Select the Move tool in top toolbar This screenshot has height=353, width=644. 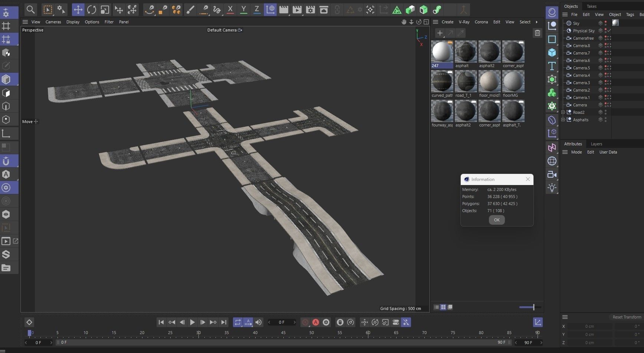pos(78,10)
